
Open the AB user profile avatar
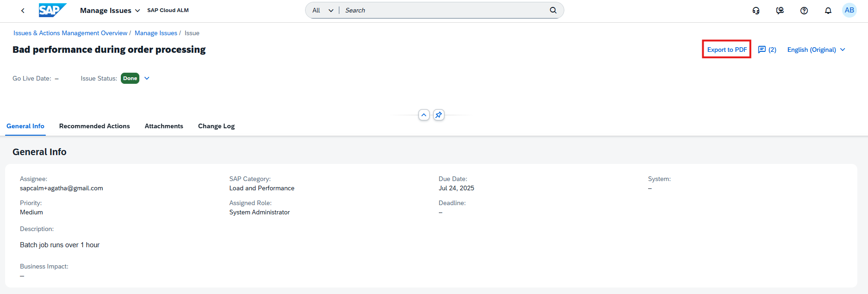tap(849, 10)
